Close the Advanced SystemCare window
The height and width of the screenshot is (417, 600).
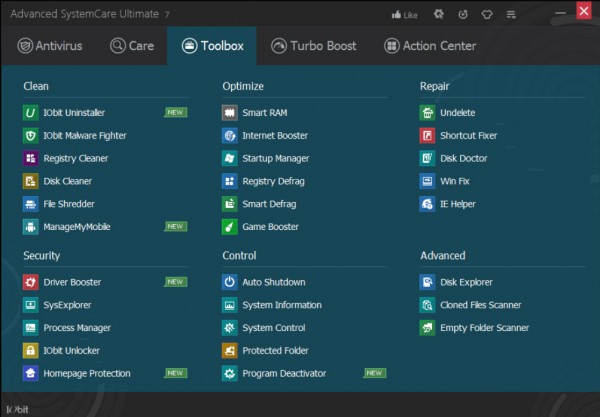[584, 11]
